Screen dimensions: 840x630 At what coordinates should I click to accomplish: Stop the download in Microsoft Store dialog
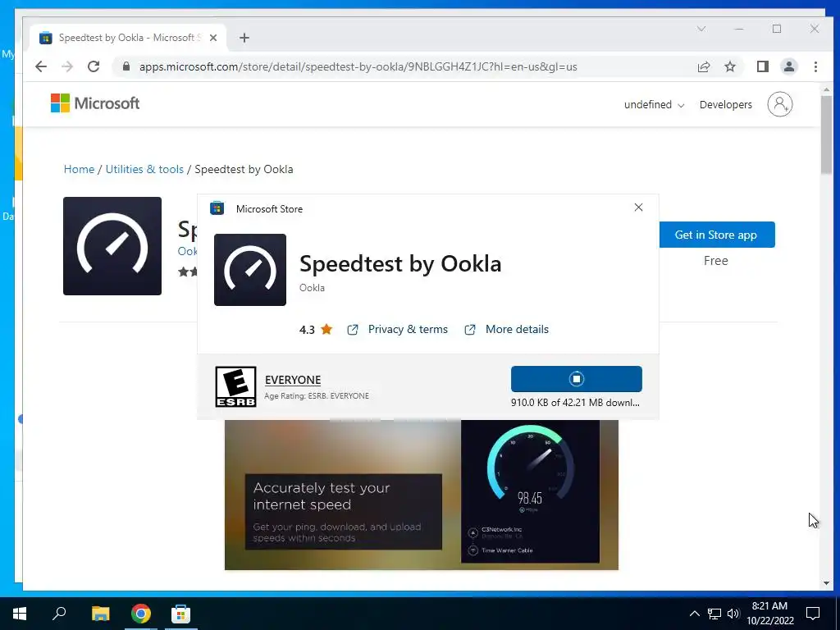(576, 379)
